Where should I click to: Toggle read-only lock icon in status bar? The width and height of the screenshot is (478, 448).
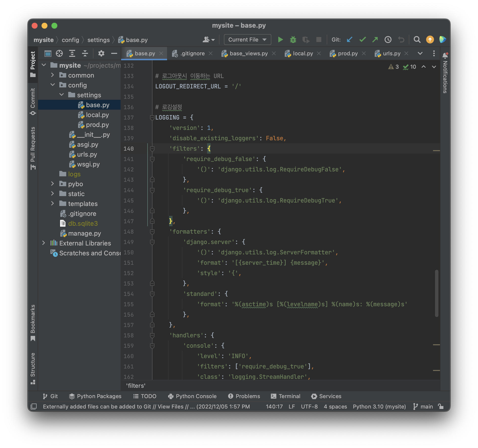(x=441, y=407)
